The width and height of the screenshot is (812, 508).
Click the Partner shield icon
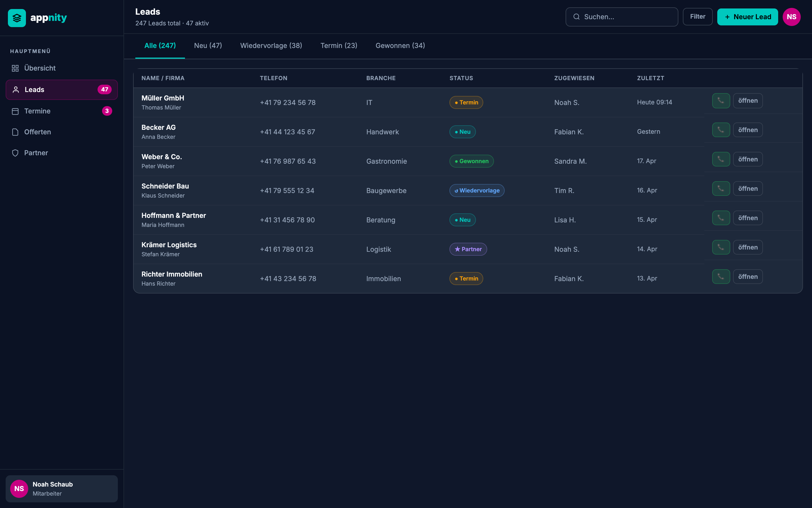[15, 153]
